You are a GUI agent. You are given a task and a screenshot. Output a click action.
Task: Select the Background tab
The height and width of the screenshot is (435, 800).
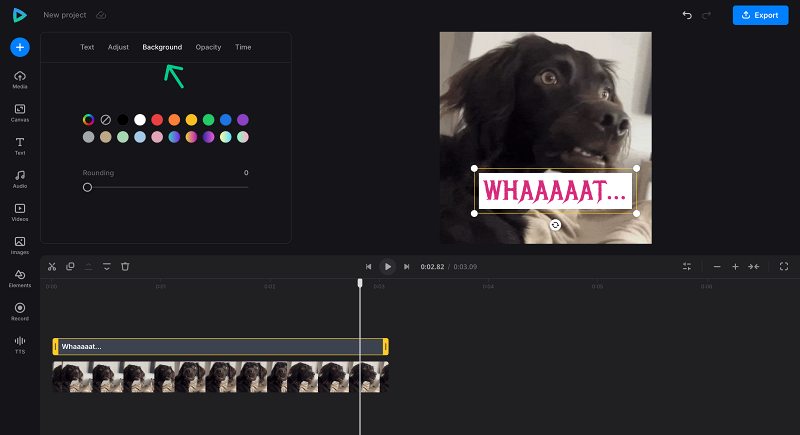(162, 47)
